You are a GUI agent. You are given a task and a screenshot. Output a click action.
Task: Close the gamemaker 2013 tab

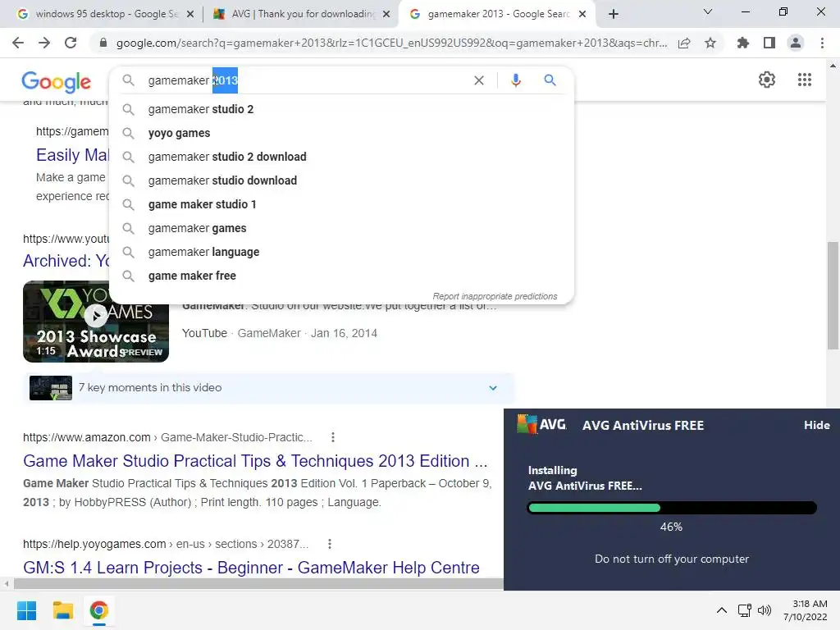pyautogui.click(x=582, y=15)
